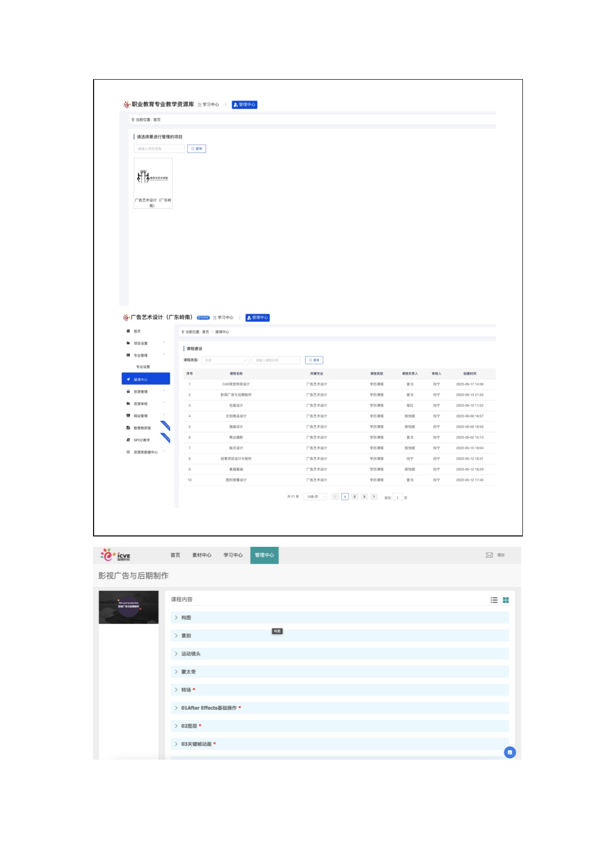Switch to grid view icon in 课程内容
Screen dimensions: 614x868
tap(506, 600)
